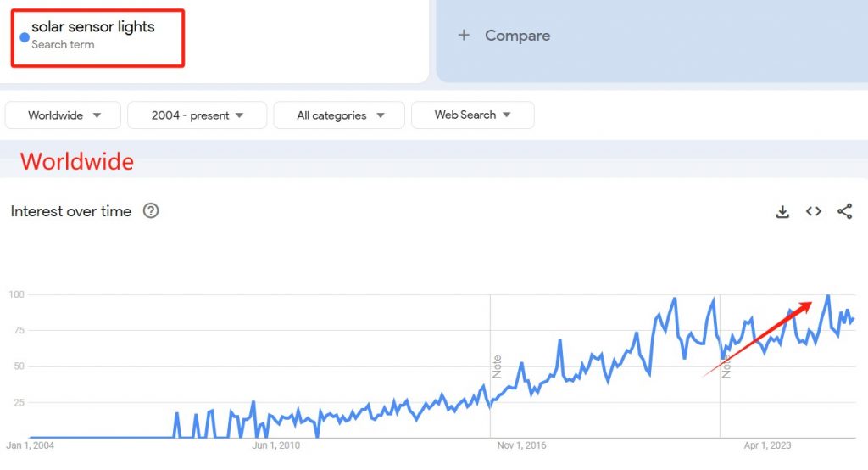Click the Note marker near Nov 1, 2016
This screenshot has width=868, height=470.
click(x=497, y=366)
